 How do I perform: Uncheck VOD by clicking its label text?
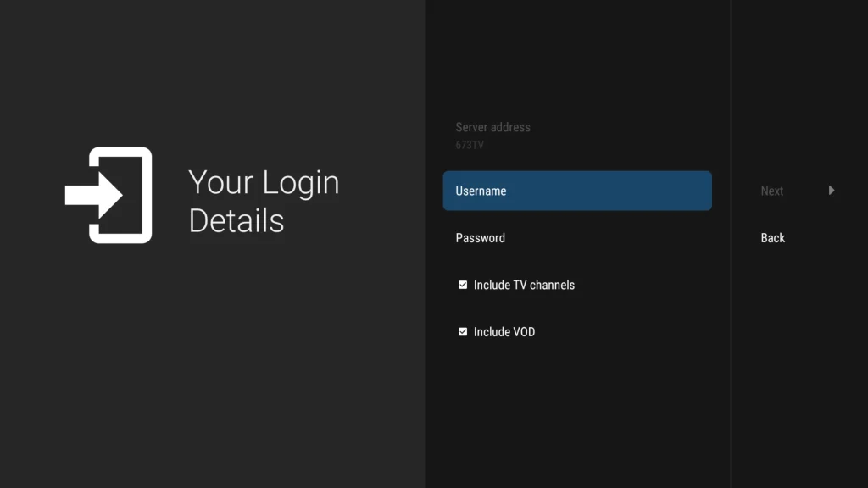(x=504, y=332)
